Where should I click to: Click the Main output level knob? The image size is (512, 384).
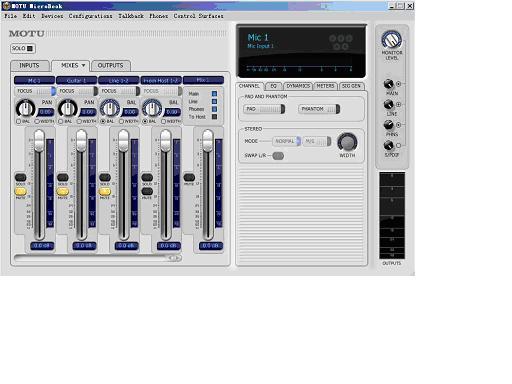389,84
